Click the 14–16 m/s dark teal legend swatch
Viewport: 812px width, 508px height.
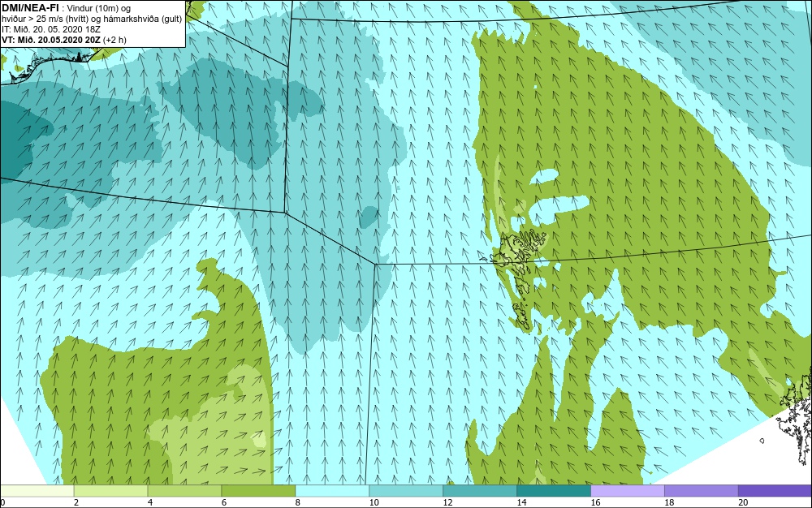pos(554,491)
